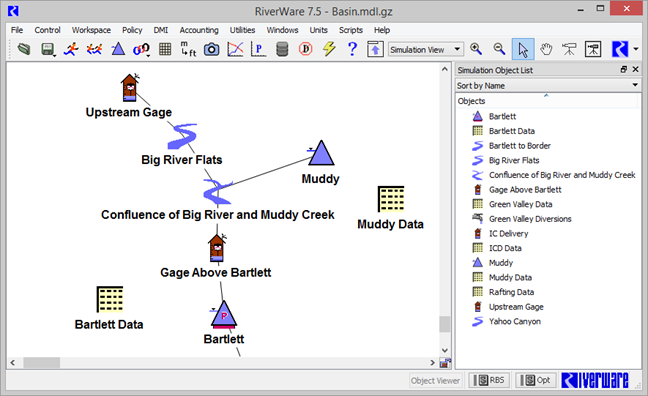This screenshot has height=396, width=648.
Task: Click the snapshot camera icon
Action: [212, 50]
